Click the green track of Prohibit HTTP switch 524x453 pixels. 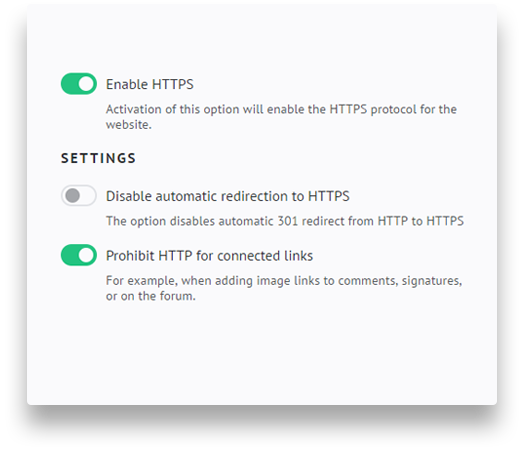70,255
